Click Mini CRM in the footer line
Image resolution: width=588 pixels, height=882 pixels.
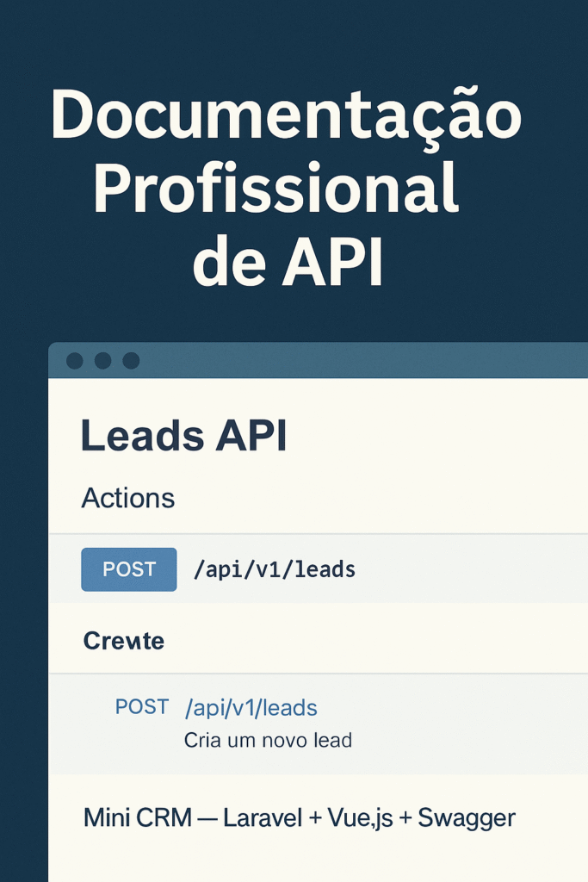138,818
